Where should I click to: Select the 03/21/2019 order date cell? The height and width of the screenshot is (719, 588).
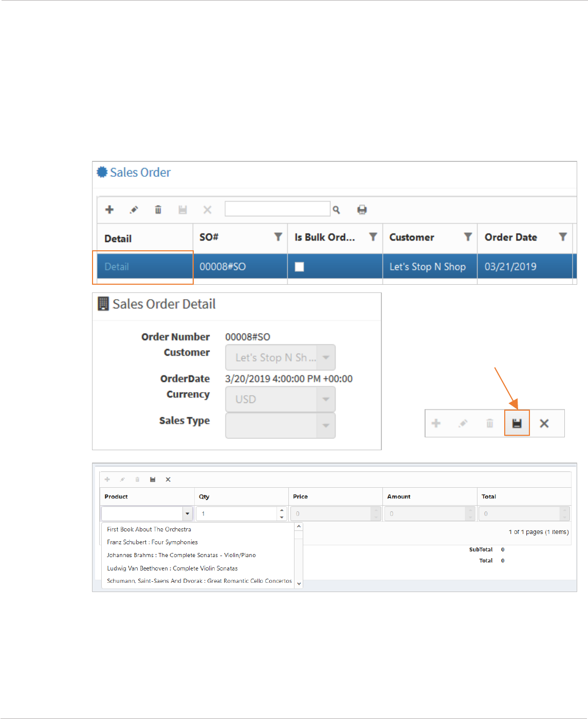(x=525, y=266)
